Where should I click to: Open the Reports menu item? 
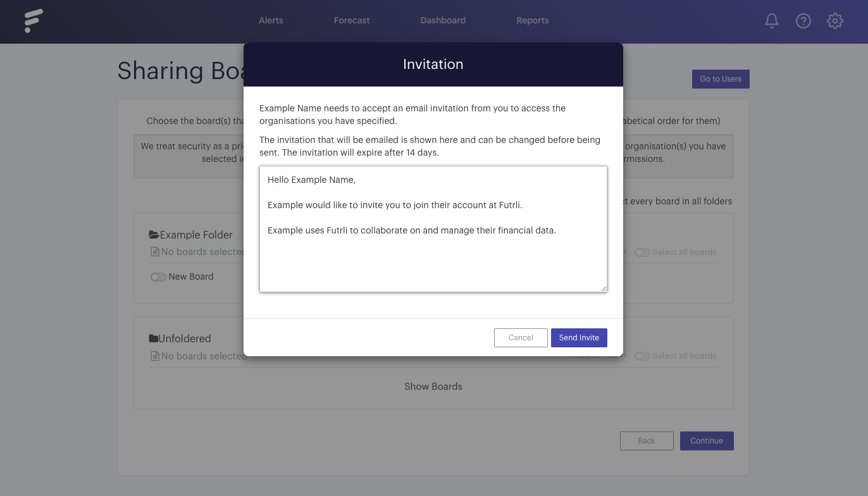tap(533, 20)
